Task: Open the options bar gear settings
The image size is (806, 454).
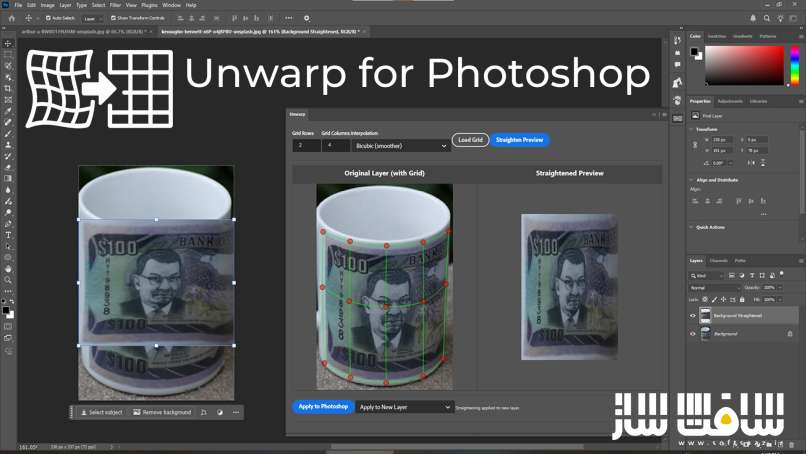Action: coord(306,18)
